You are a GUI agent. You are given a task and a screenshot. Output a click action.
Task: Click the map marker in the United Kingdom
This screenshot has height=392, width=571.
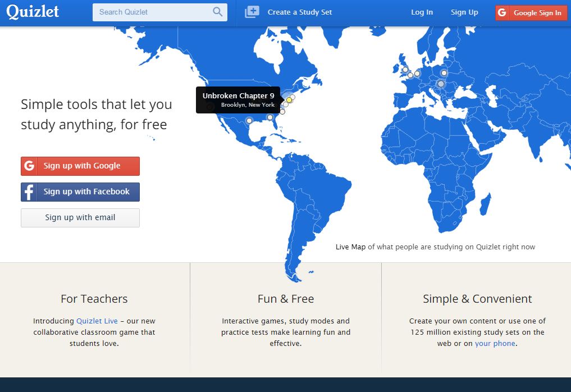[x=405, y=70]
